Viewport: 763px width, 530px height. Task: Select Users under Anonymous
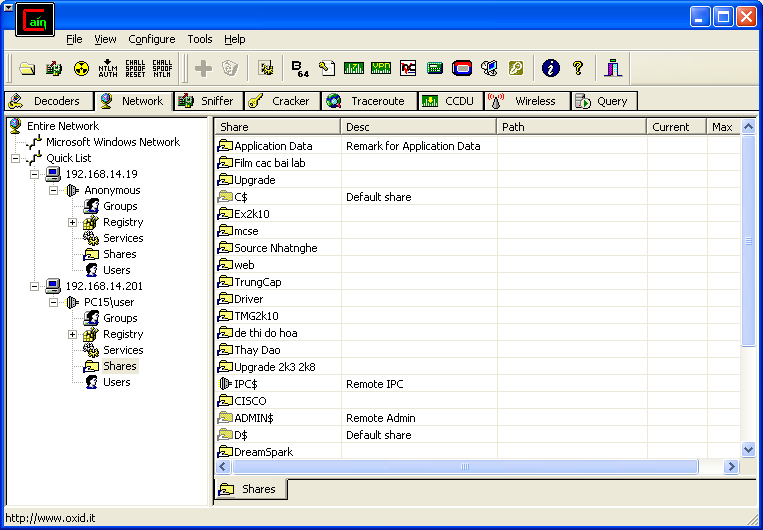coord(117,270)
